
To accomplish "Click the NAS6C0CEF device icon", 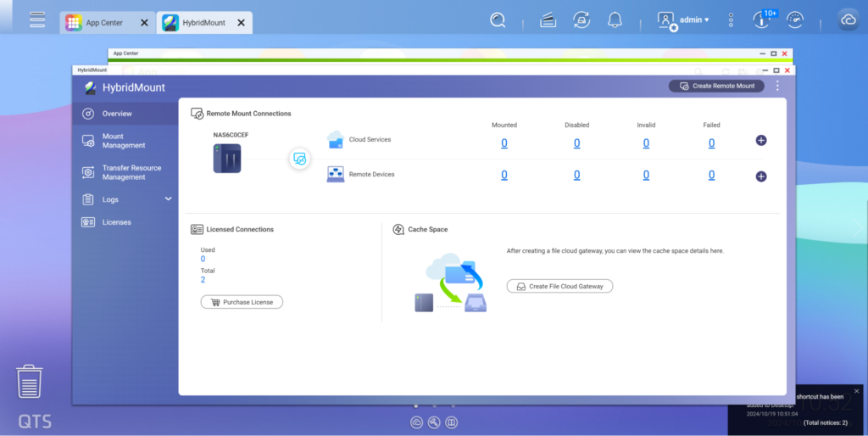I will (x=227, y=158).
